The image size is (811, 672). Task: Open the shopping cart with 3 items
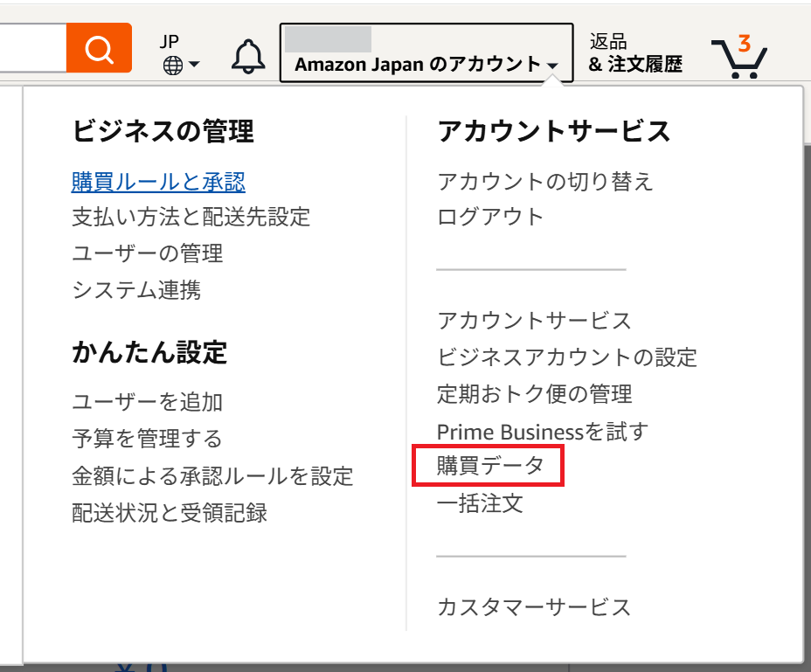pyautogui.click(x=739, y=57)
